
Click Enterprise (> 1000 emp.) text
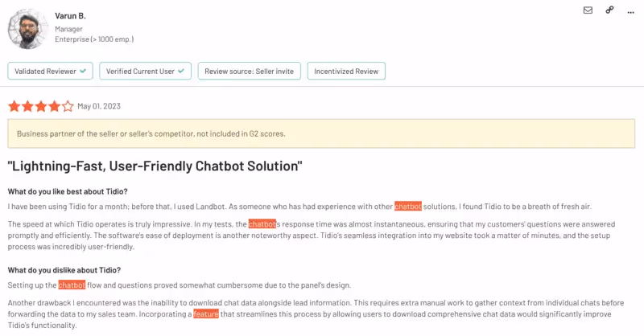(x=94, y=39)
